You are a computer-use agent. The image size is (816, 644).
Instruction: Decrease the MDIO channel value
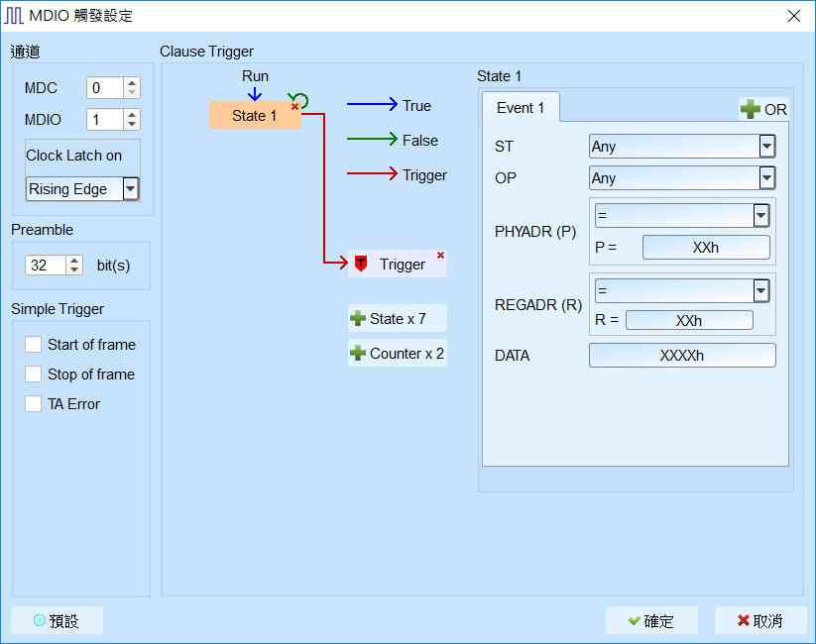tap(132, 124)
